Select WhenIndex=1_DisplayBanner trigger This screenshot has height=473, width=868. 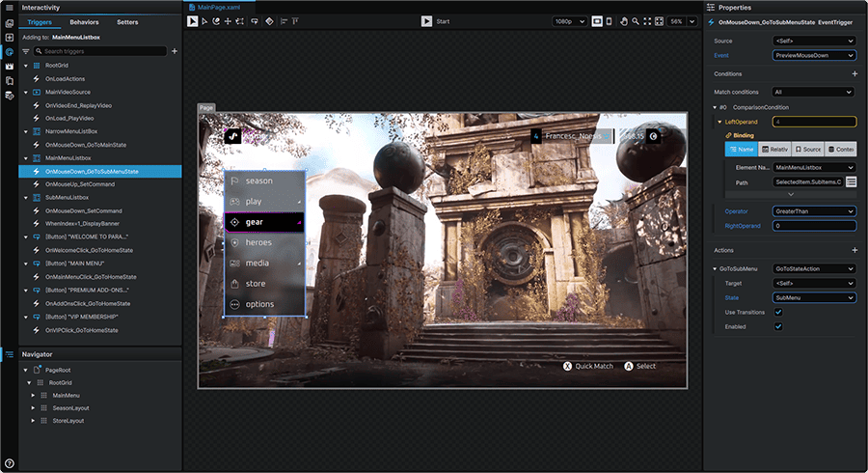[x=82, y=224]
